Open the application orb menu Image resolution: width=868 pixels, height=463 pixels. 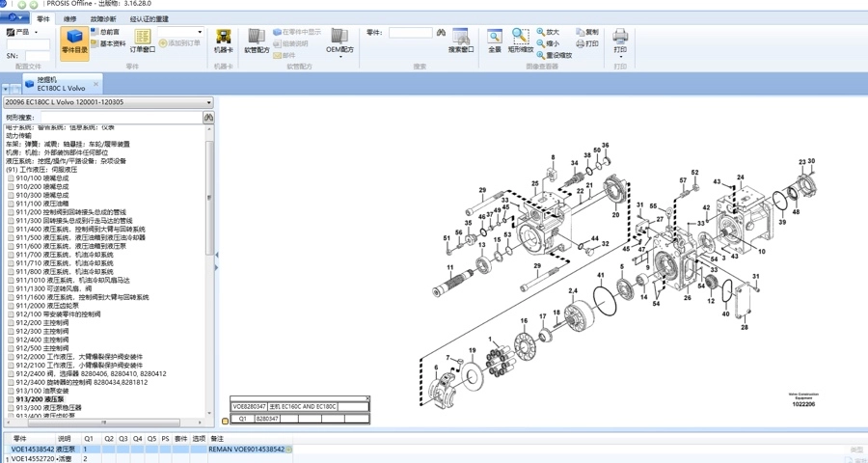tap(14, 17)
